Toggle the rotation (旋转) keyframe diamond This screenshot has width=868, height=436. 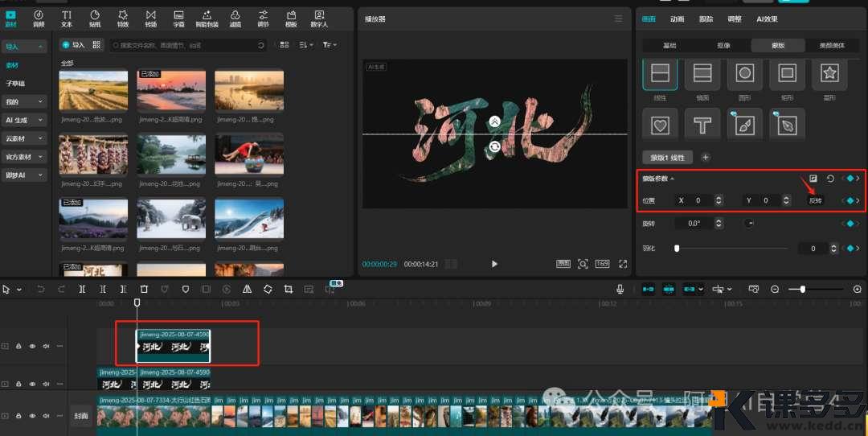(850, 224)
